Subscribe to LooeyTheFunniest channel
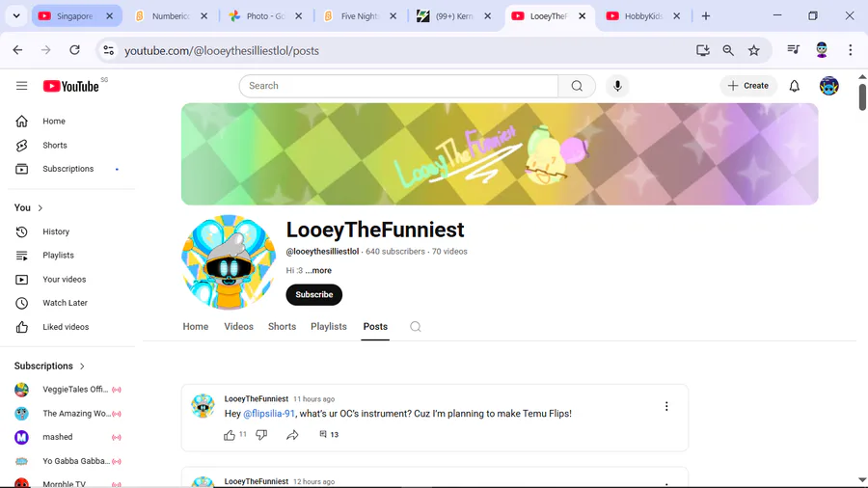Viewport: 868px width, 488px height. 313,294
